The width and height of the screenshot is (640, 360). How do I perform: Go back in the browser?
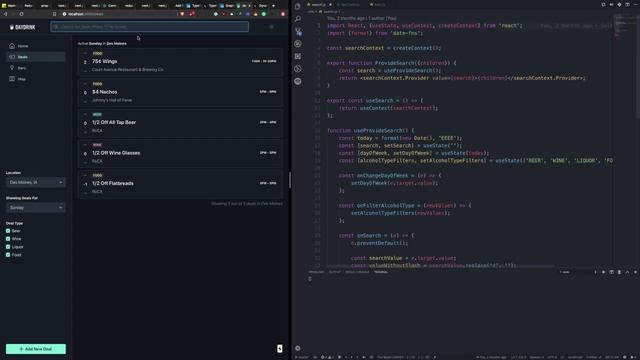(5, 14)
